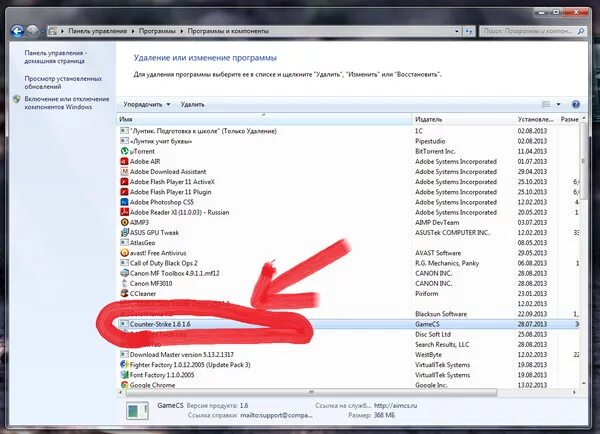Open the Упорядочить dropdown menu
600x434 pixels.
(147, 104)
